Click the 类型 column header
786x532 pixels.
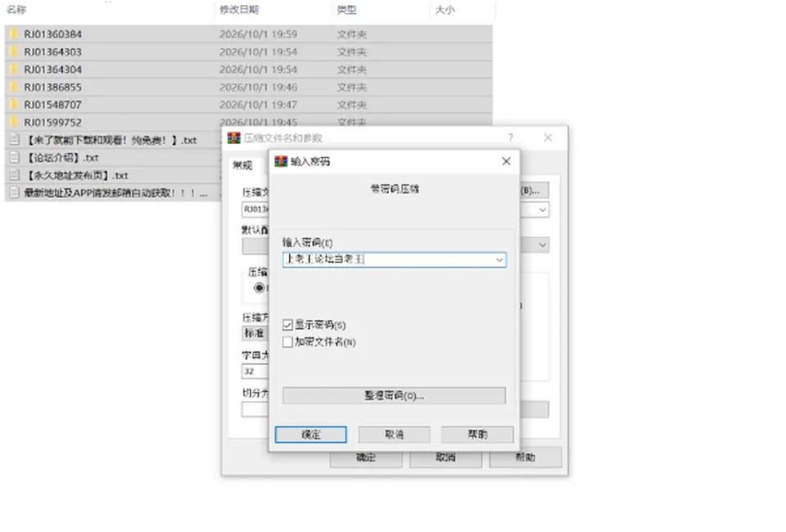point(346,10)
